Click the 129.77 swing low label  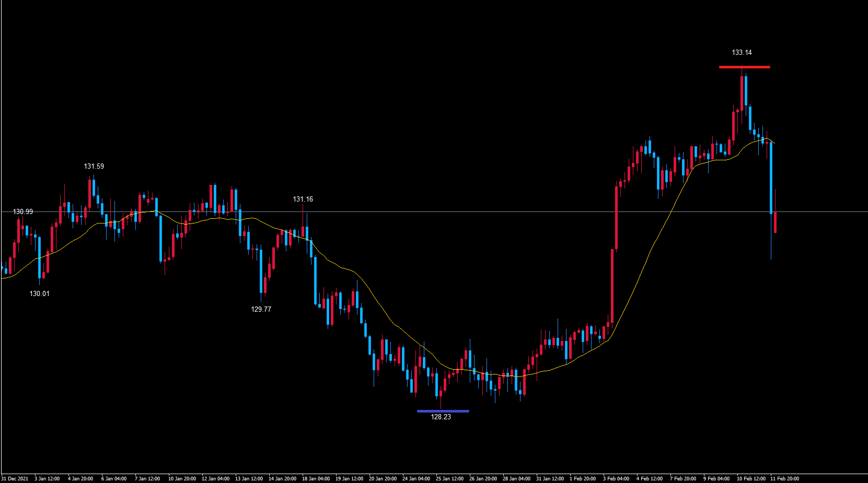click(261, 310)
